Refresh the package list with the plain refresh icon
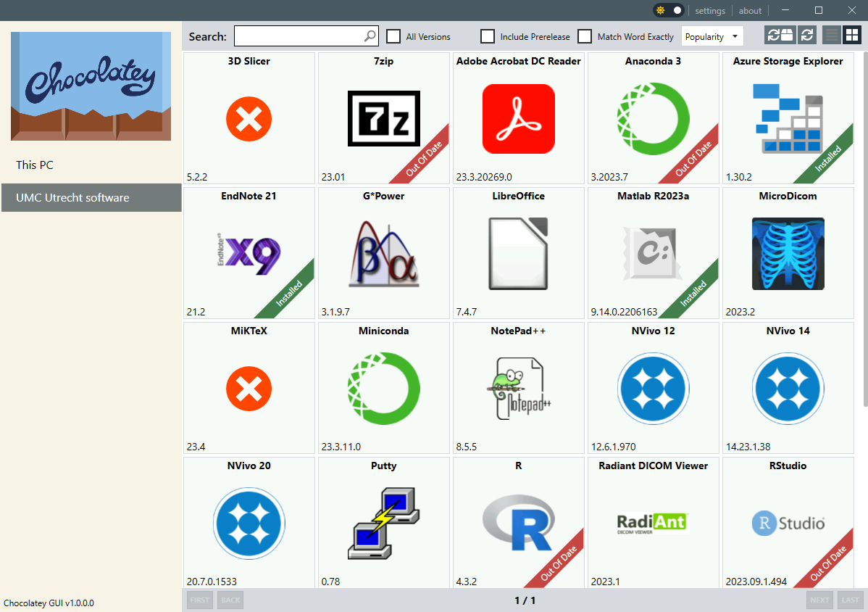The width and height of the screenshot is (868, 612). (807, 36)
